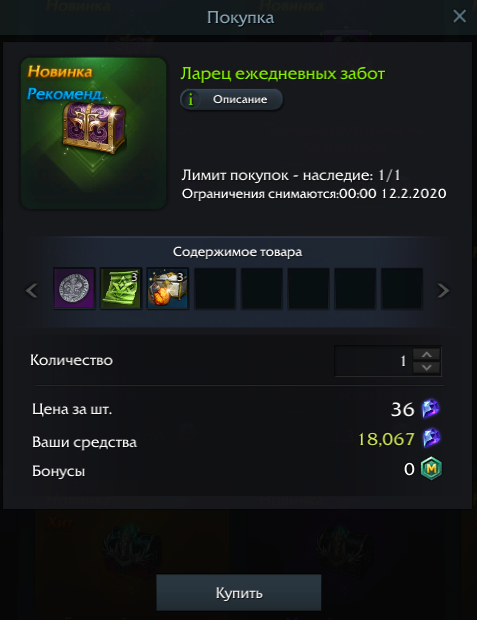
Task: Select the green scroll item icon
Action: click(x=121, y=289)
